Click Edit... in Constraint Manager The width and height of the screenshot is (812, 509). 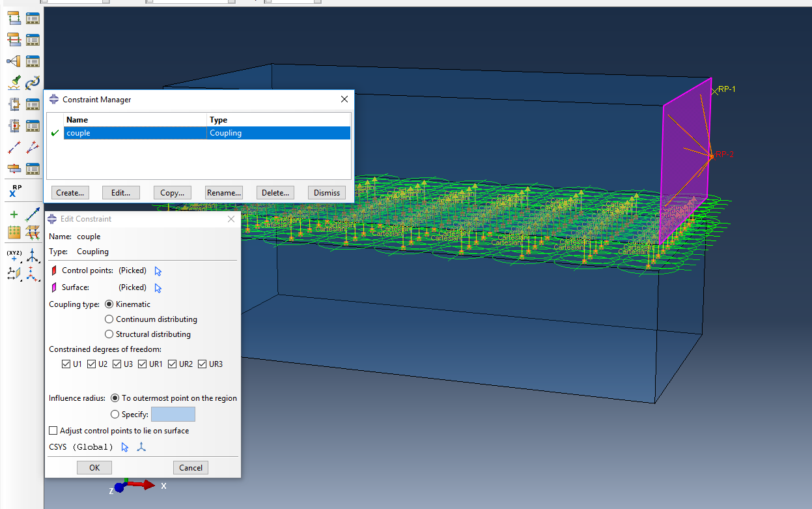[121, 193]
